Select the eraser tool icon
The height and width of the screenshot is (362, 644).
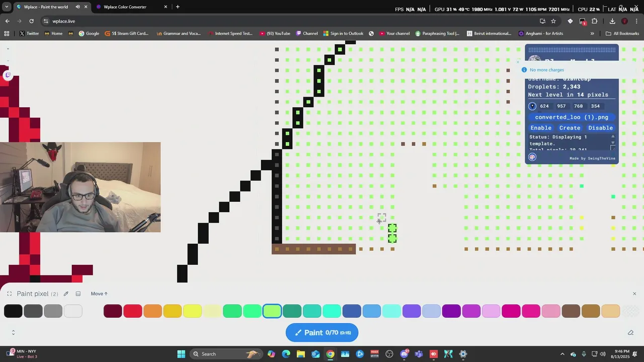630,332
